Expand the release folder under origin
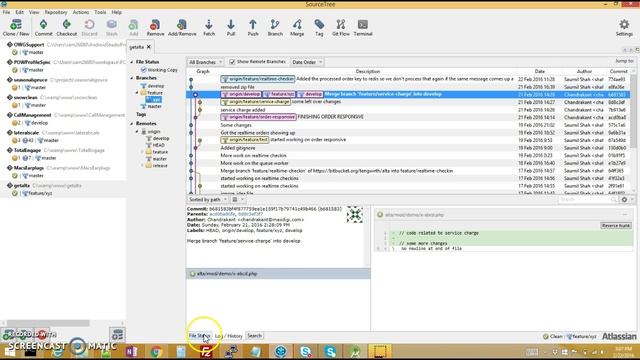This screenshot has width=640, height=360. pos(142,166)
